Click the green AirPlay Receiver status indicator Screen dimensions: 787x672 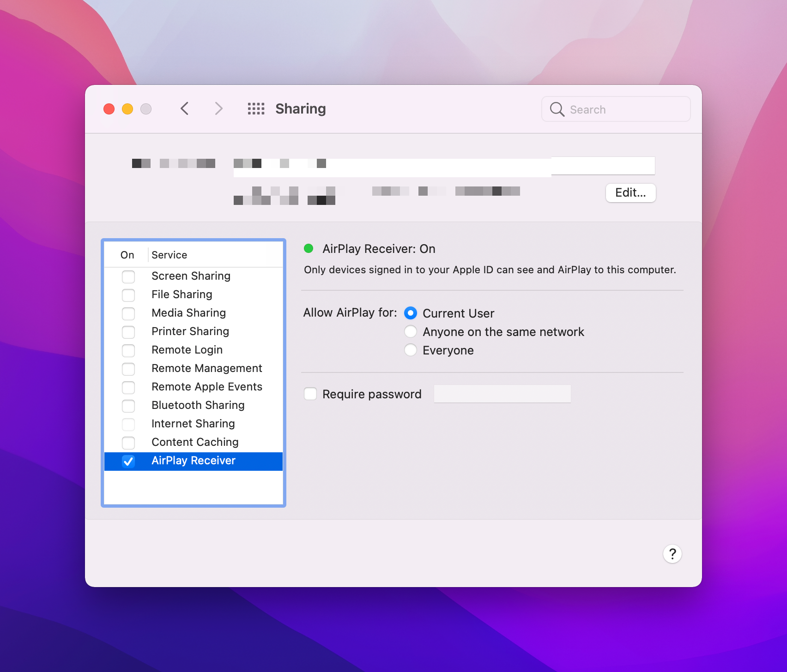click(x=309, y=249)
